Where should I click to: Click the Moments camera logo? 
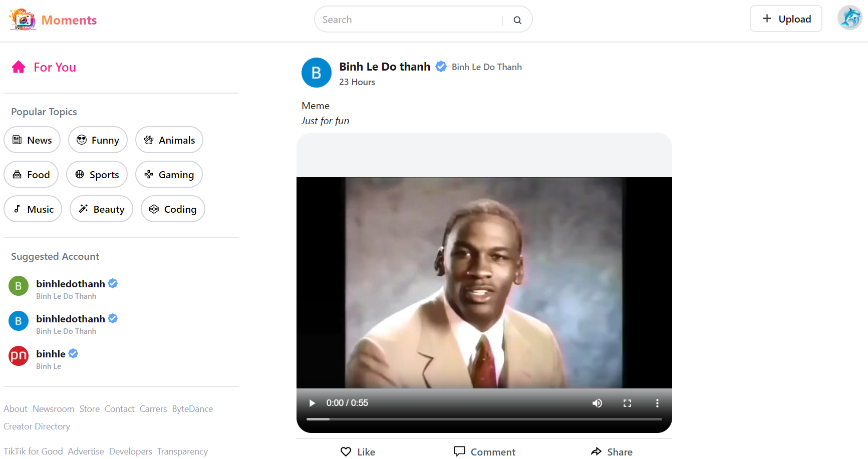pos(23,20)
